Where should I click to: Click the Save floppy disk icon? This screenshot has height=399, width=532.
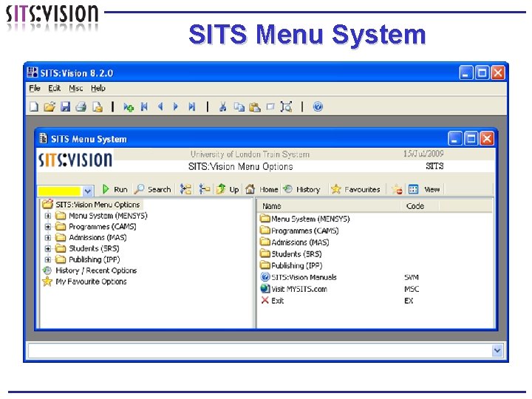(65, 107)
